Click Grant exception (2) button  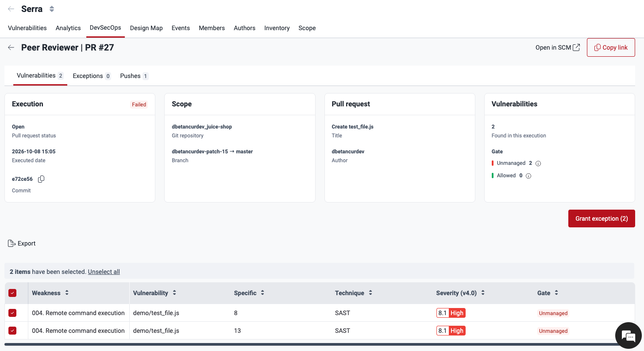[x=602, y=218]
